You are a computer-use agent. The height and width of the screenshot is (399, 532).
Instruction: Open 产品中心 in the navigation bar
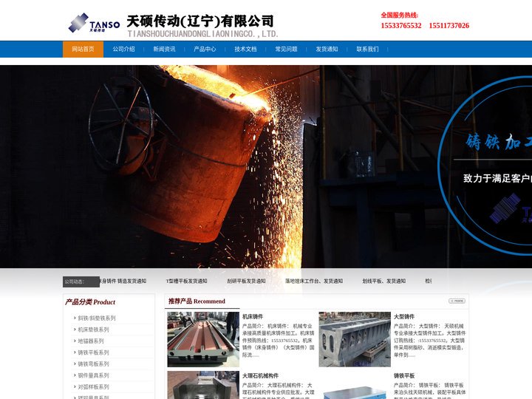coord(205,50)
